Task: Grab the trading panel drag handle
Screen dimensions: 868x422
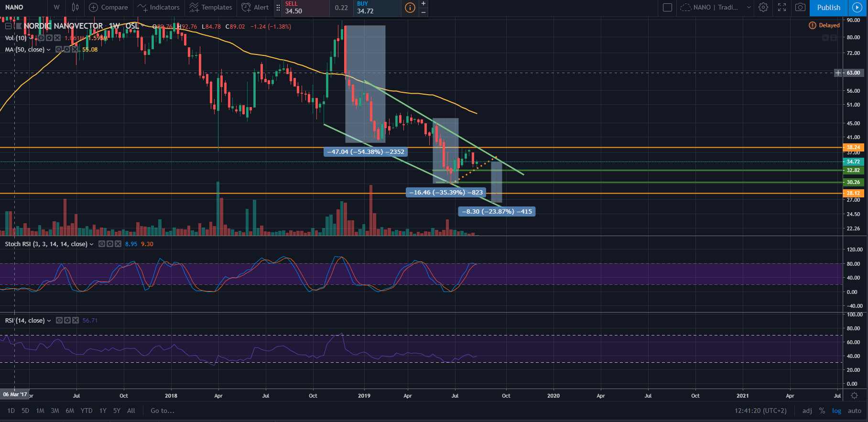Action: [x=278, y=8]
